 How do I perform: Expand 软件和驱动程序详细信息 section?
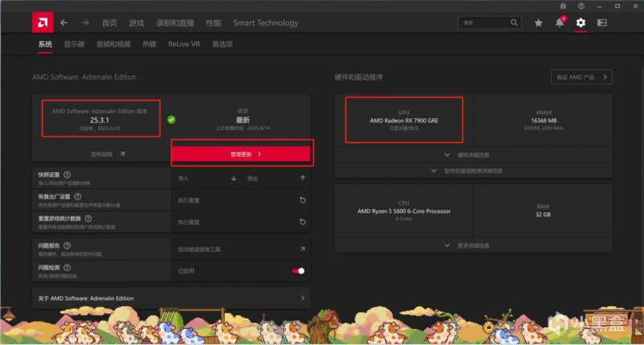point(473,170)
